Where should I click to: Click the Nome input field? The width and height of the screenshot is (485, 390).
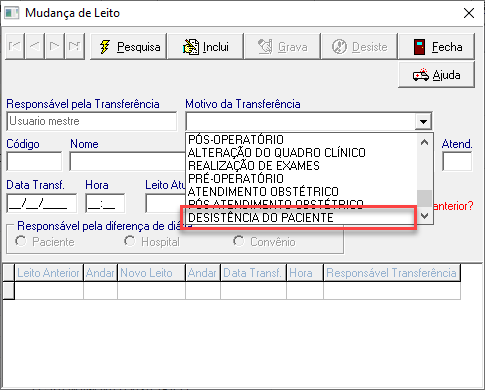(128, 161)
